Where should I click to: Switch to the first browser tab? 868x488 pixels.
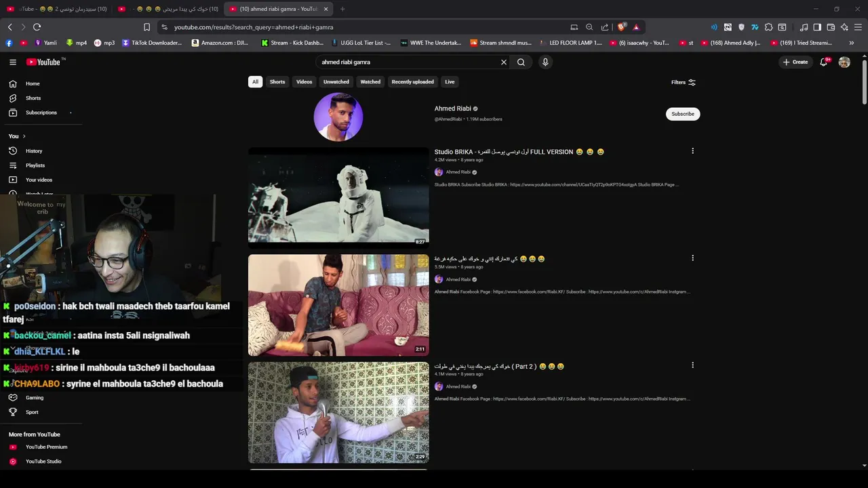coord(56,9)
